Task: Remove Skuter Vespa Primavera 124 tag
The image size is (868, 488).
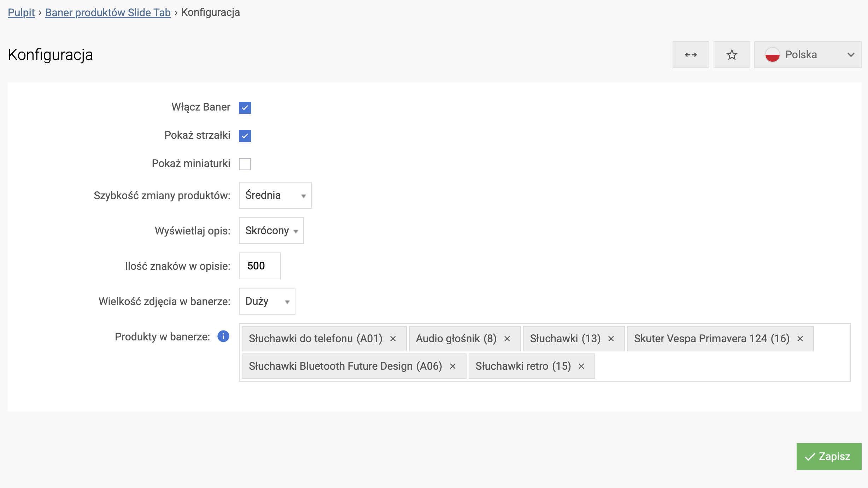Action: [800, 339]
